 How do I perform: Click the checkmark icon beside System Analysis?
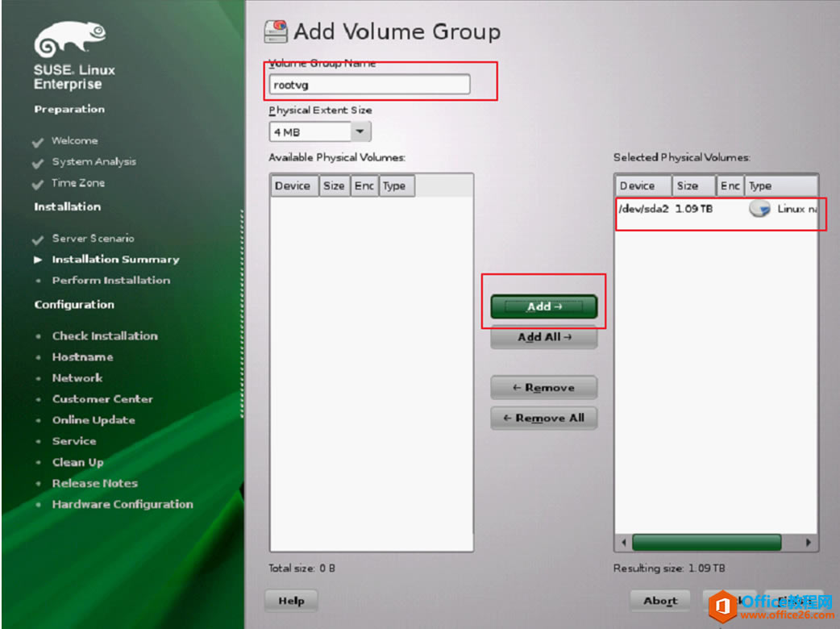(x=38, y=164)
